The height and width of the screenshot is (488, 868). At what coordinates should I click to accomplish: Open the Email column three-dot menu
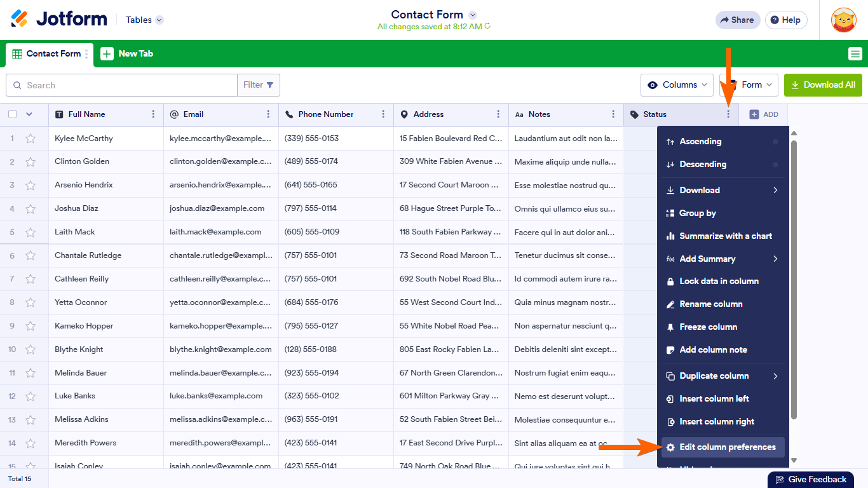(x=268, y=114)
